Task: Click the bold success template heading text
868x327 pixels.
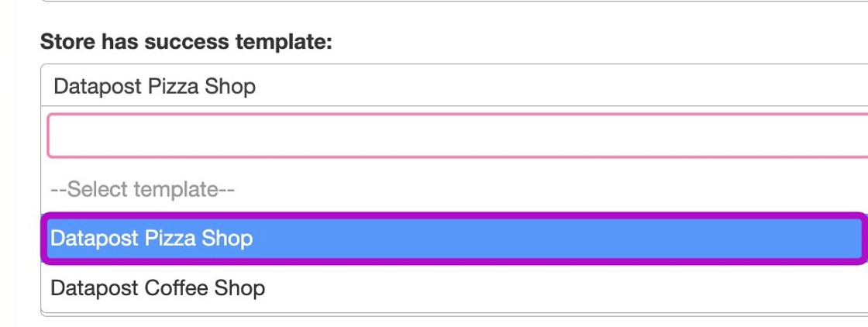Action: [x=186, y=41]
